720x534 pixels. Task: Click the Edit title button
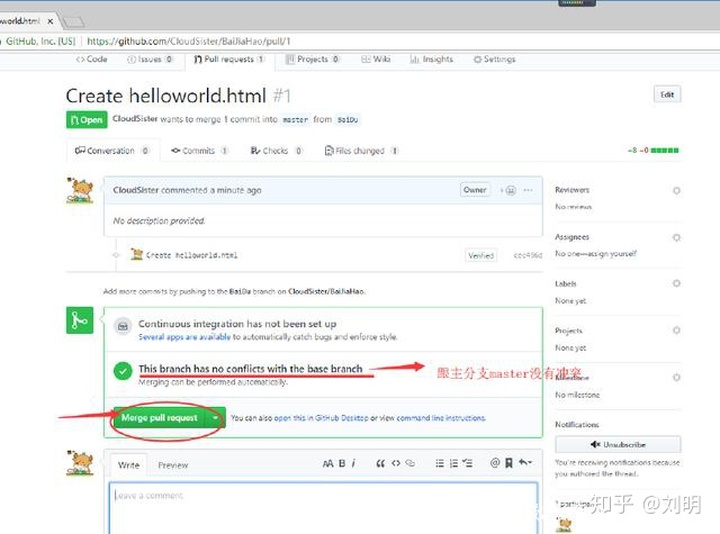click(667, 95)
